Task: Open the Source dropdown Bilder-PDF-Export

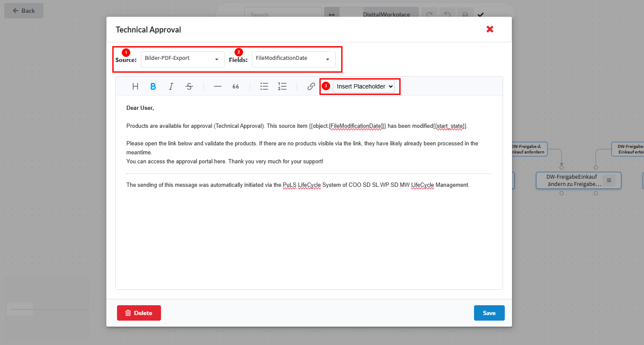Action: click(182, 59)
